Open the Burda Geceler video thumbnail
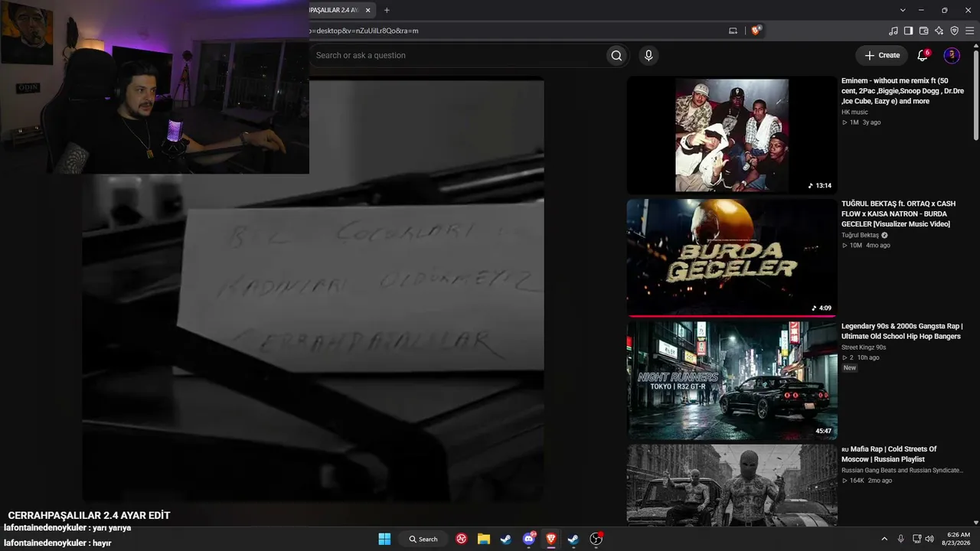Image resolution: width=980 pixels, height=551 pixels. 732,258
